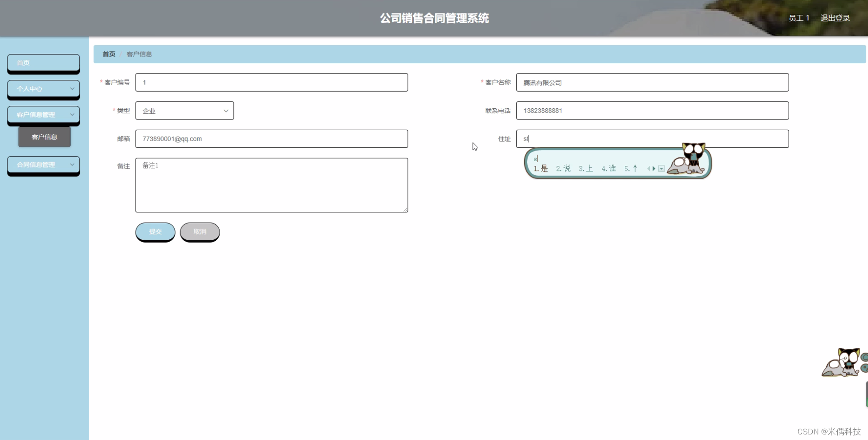This screenshot has height=440, width=868.
Task: Open the 类型 dropdown showing 企业
Action: point(184,111)
